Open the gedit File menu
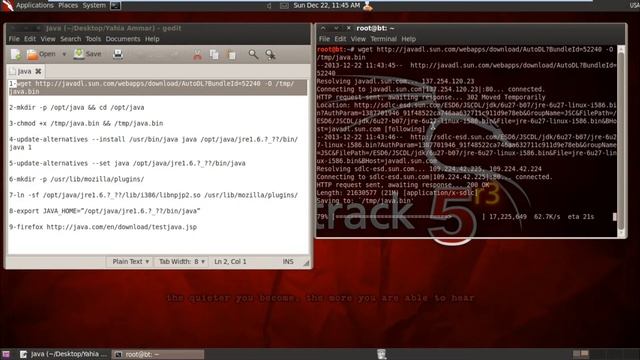640x360 pixels. 14,39
